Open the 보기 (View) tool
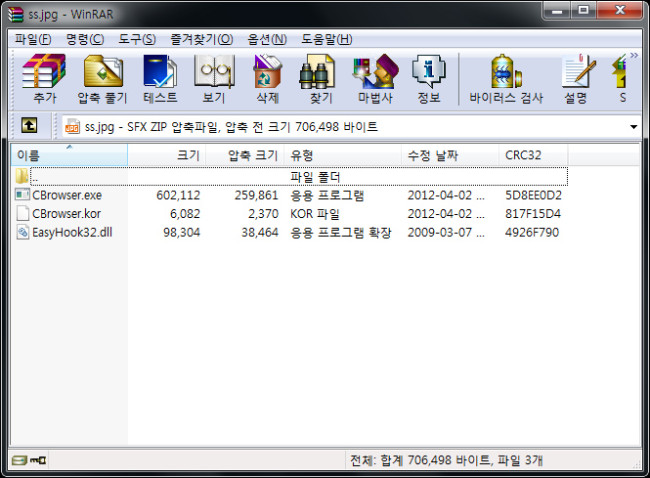This screenshot has height=478, width=650. click(x=213, y=78)
